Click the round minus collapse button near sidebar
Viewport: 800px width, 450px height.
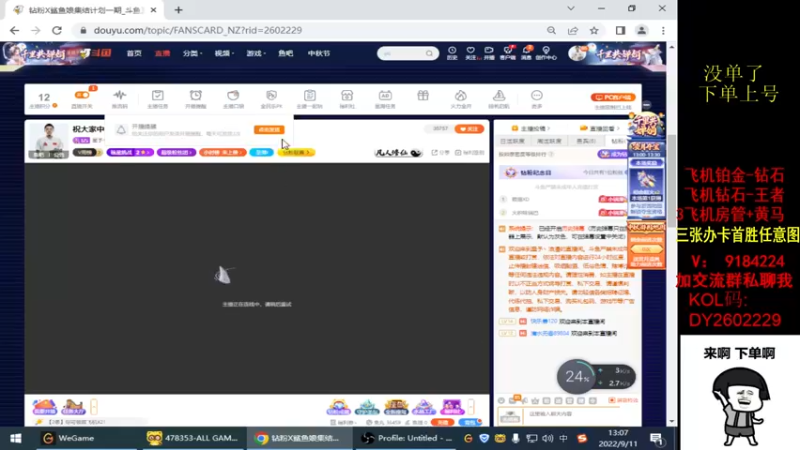pyautogui.click(x=647, y=105)
